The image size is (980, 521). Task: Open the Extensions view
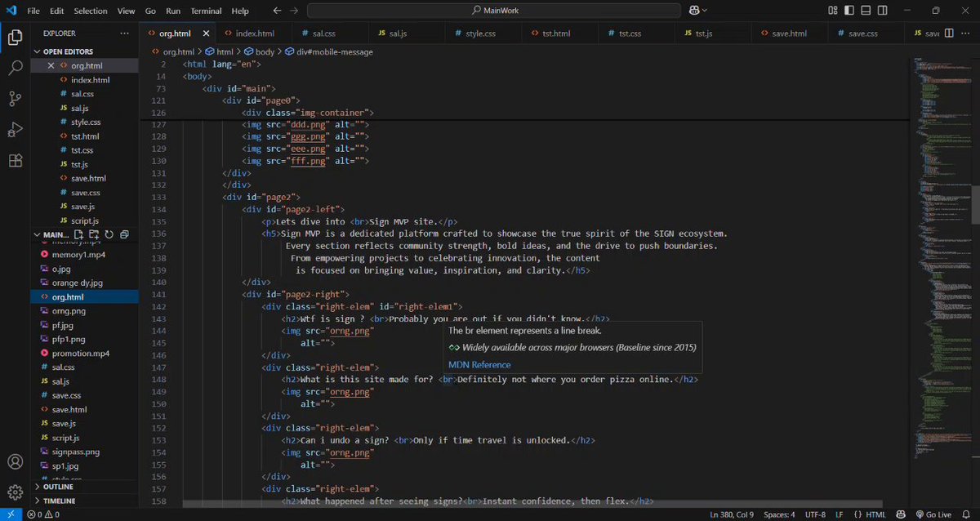[15, 160]
